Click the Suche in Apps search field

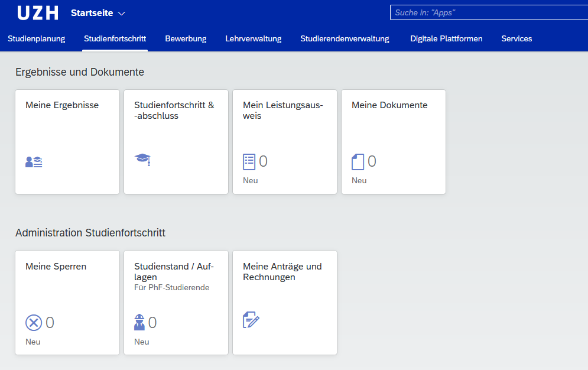(488, 12)
